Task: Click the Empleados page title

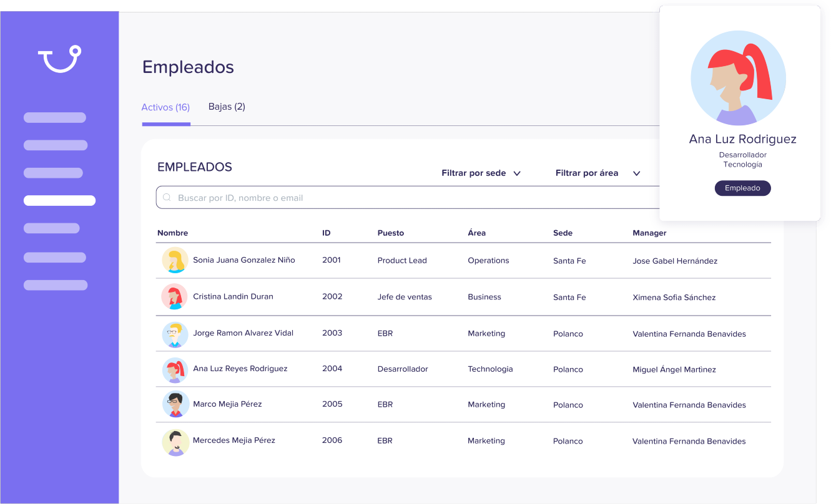Action: click(x=188, y=67)
